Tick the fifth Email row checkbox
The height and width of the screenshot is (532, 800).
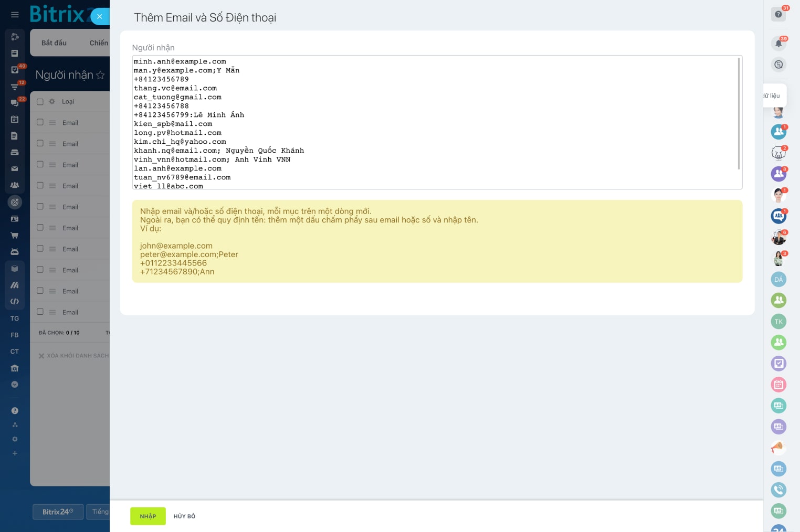pos(40,206)
